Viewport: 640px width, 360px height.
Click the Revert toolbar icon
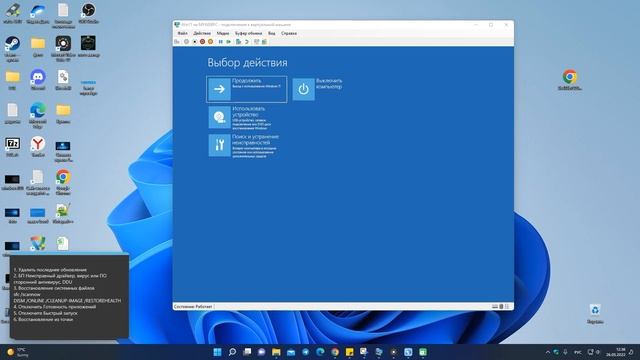[x=247, y=42]
